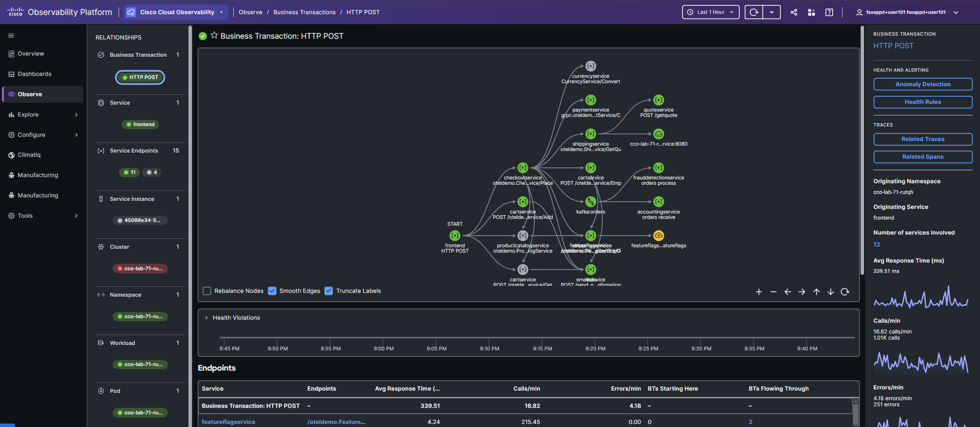This screenshot has height=427, width=980.
Task: Open the help question mark icon
Action: pos(829,12)
